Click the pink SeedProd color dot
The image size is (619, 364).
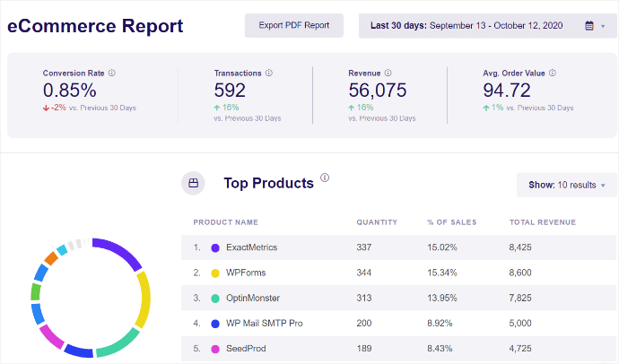click(x=215, y=347)
